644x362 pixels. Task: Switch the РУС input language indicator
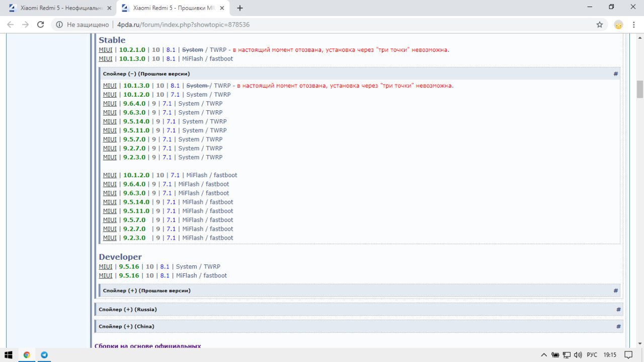click(592, 354)
